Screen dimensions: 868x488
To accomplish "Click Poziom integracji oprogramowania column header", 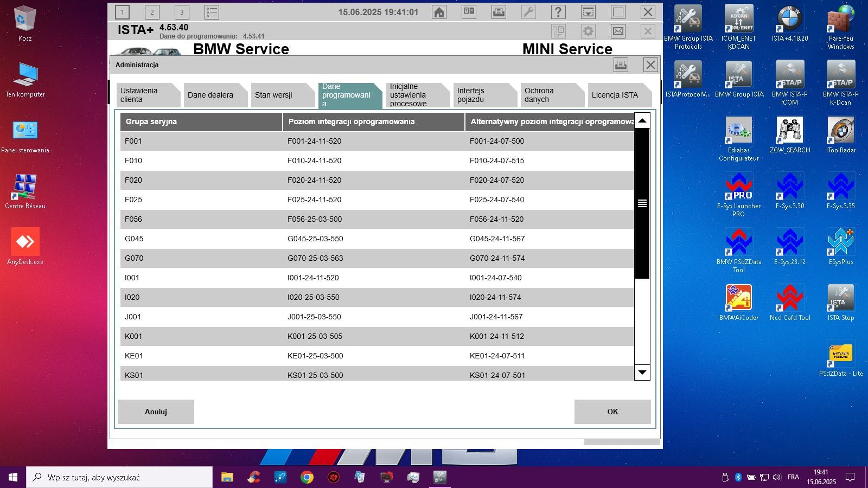I will click(x=373, y=121).
